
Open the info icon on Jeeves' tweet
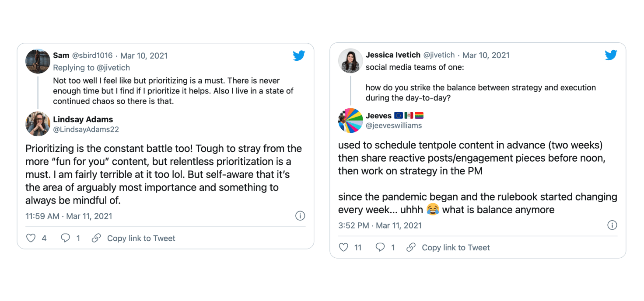pos(612,225)
